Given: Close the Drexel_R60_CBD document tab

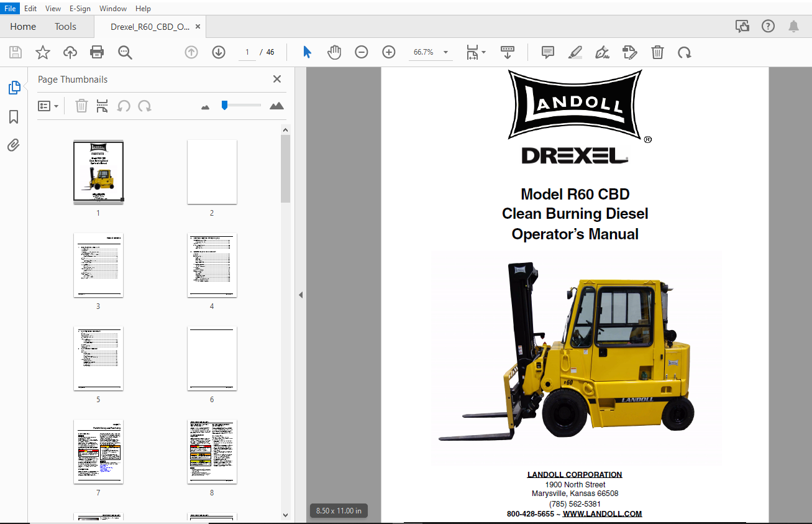Looking at the screenshot, I should coord(198,27).
